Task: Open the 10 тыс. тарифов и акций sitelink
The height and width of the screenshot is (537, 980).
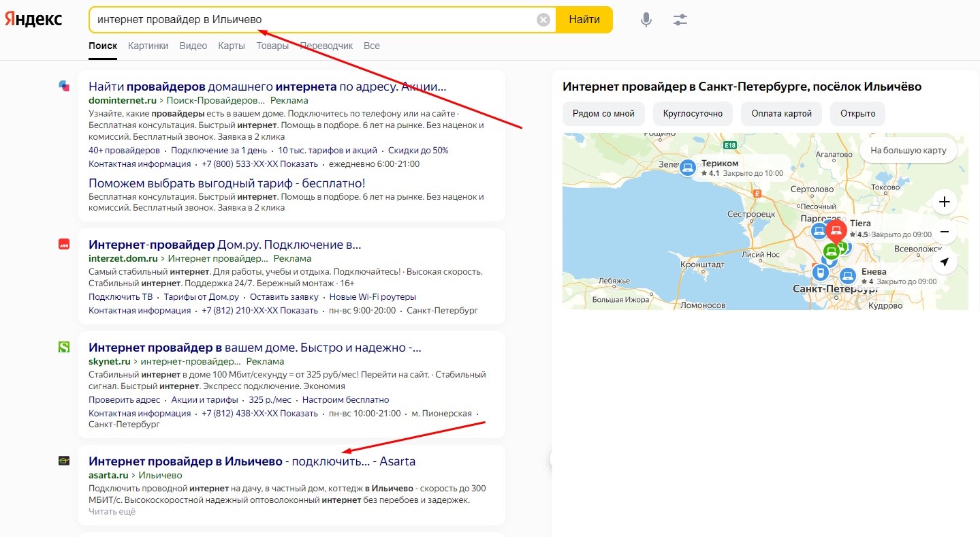Action: click(x=327, y=150)
